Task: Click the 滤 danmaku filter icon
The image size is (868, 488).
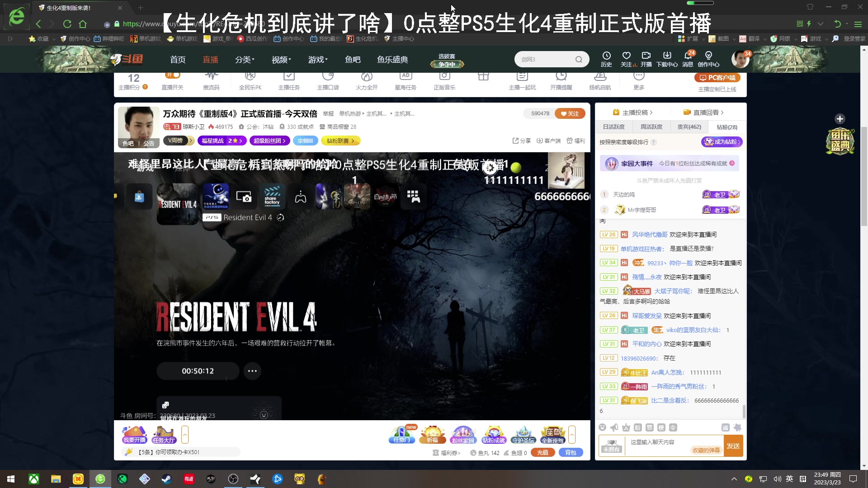Action: point(725,427)
